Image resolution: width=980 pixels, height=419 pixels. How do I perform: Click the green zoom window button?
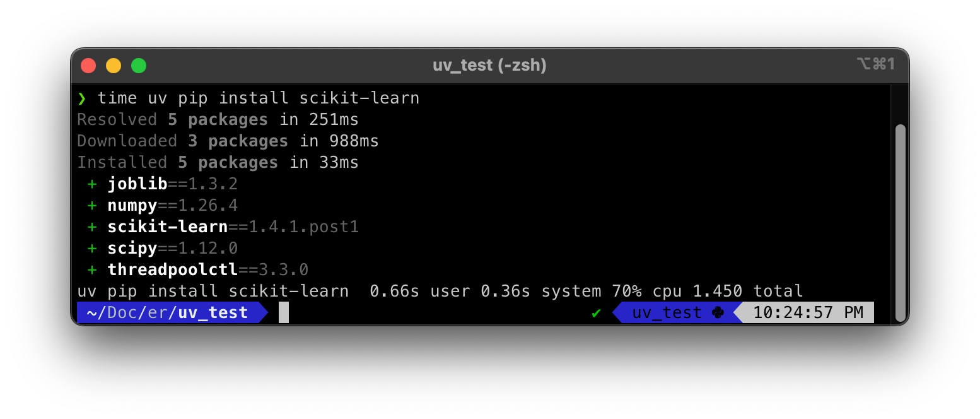pyautogui.click(x=139, y=66)
